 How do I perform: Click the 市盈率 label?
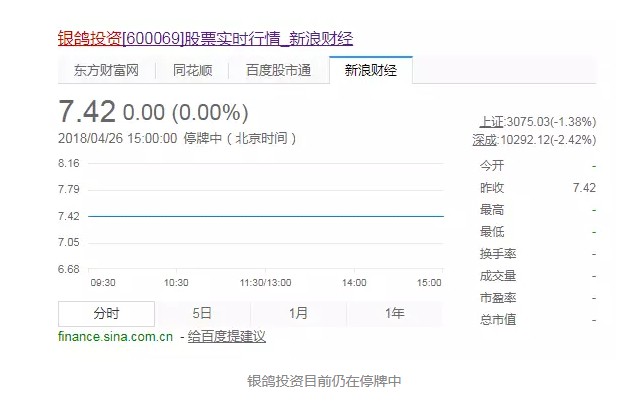pyautogui.click(x=498, y=298)
